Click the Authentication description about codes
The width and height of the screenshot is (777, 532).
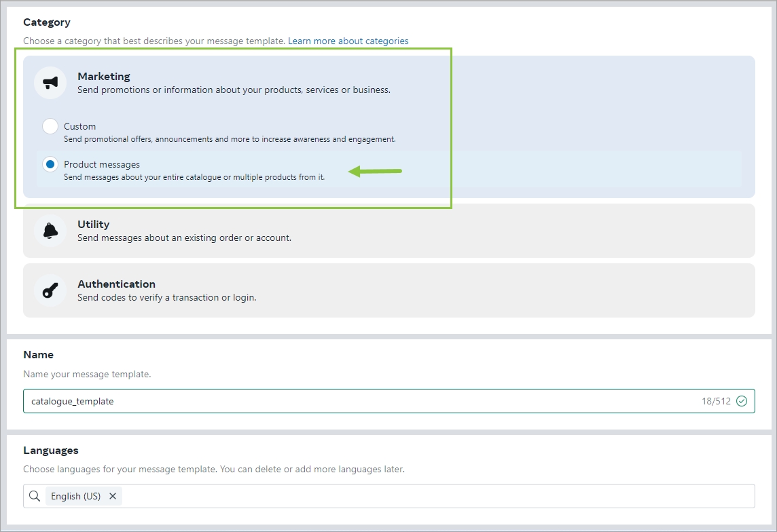coord(166,298)
